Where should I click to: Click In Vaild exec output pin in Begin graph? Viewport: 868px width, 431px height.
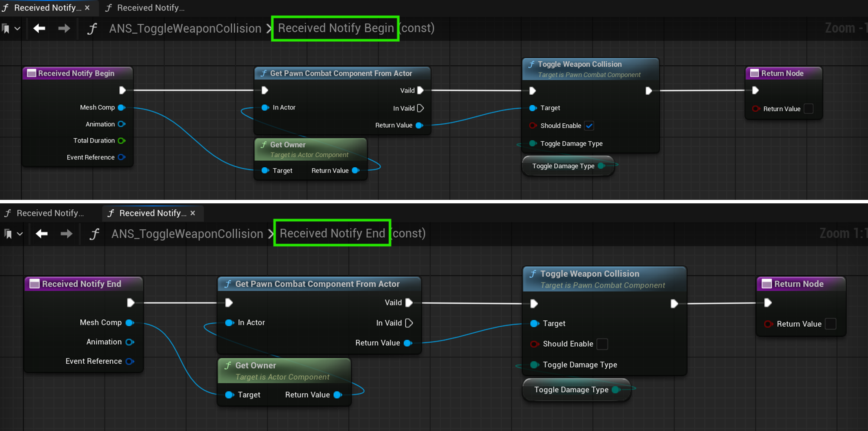[420, 108]
